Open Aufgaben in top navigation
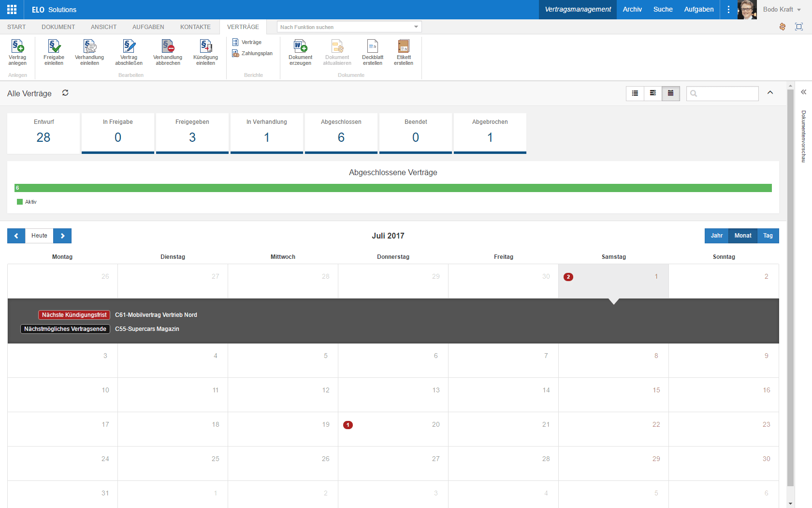This screenshot has height=508, width=812. (x=699, y=10)
